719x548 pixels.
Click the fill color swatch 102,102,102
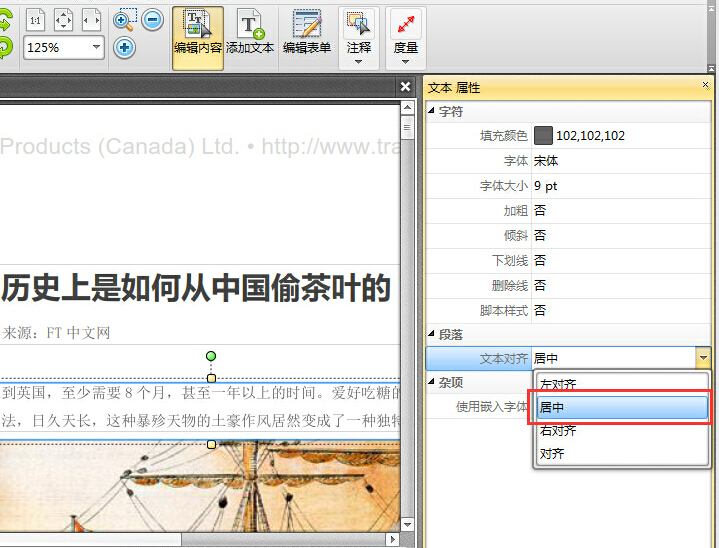(543, 136)
